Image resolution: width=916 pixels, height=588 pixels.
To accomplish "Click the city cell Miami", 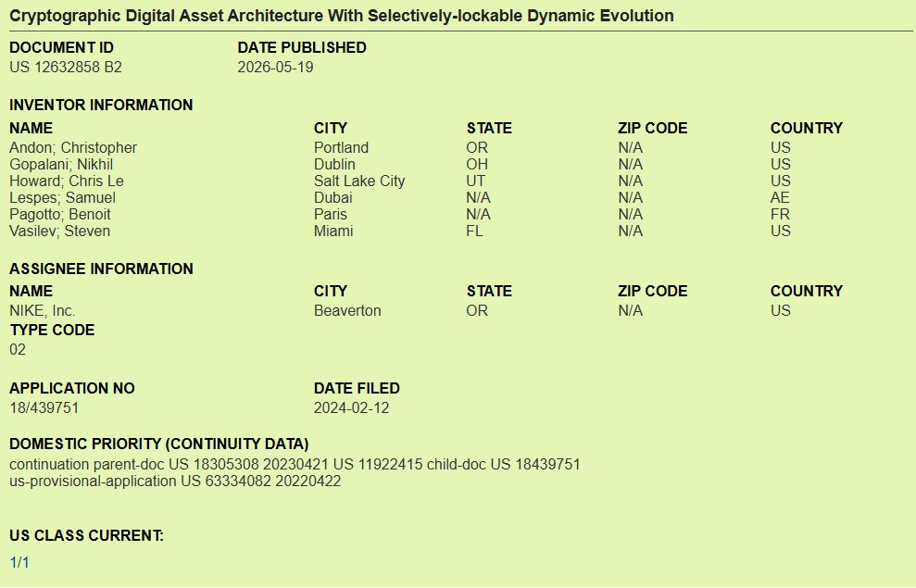I will point(333,231).
